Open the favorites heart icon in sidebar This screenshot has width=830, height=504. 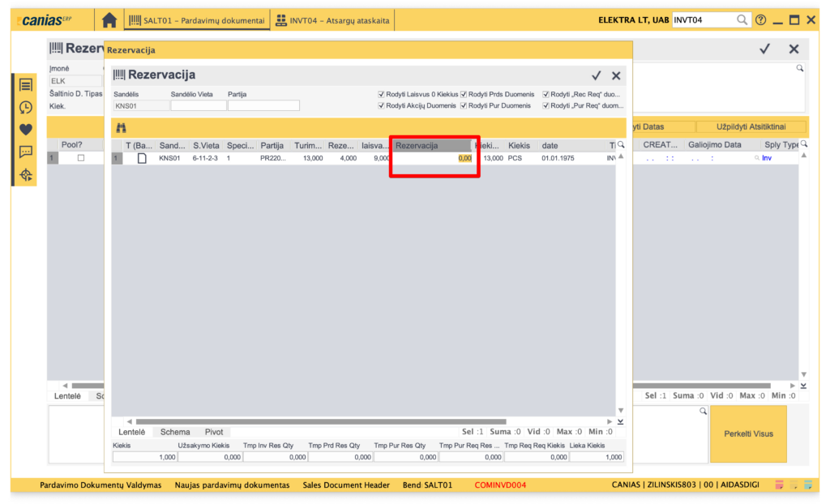click(x=26, y=130)
